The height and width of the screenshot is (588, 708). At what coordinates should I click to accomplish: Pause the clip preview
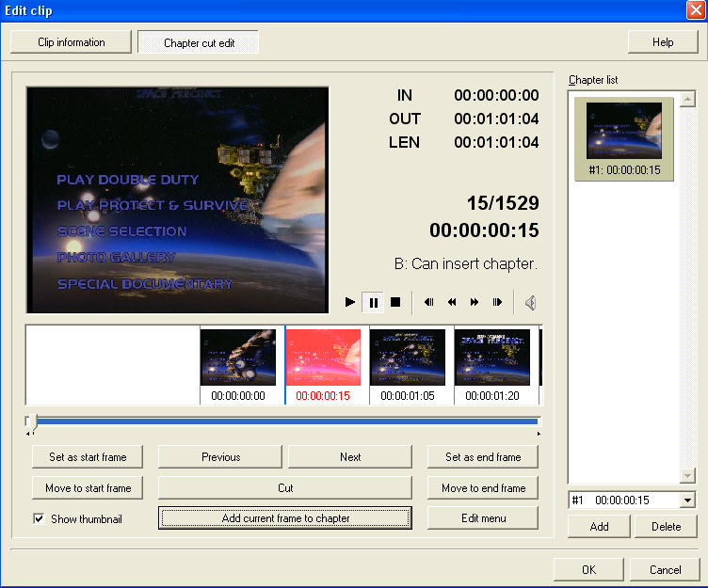[374, 302]
